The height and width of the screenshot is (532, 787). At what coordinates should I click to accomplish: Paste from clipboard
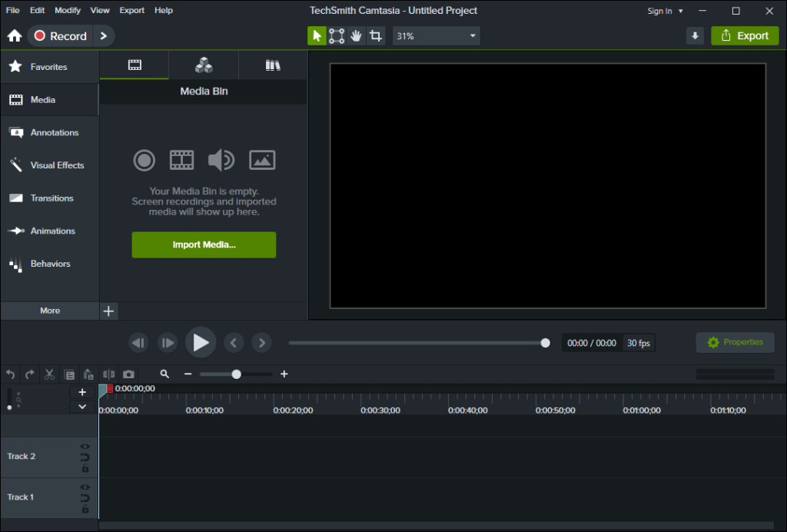[88, 374]
